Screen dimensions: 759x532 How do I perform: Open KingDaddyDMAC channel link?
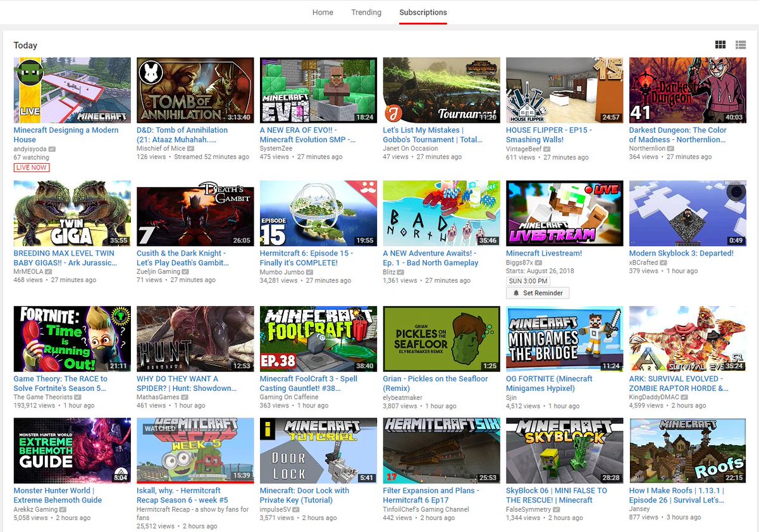pos(654,397)
